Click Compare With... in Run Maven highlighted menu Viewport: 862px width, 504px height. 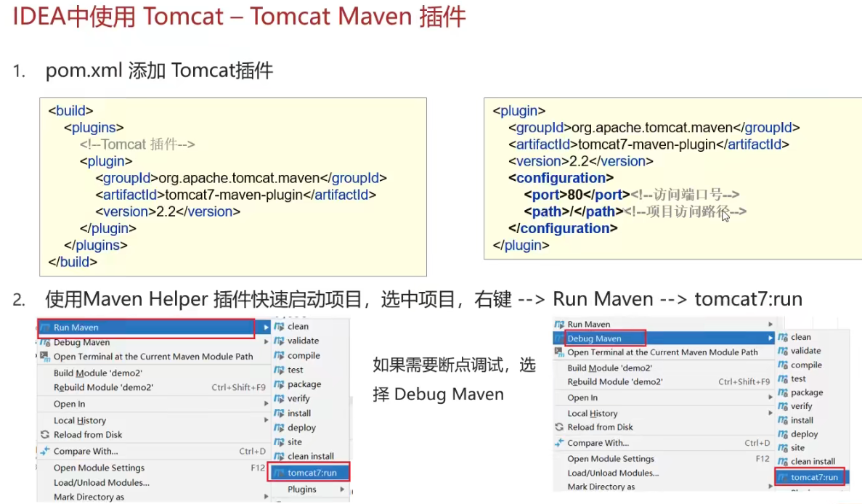pos(86,451)
